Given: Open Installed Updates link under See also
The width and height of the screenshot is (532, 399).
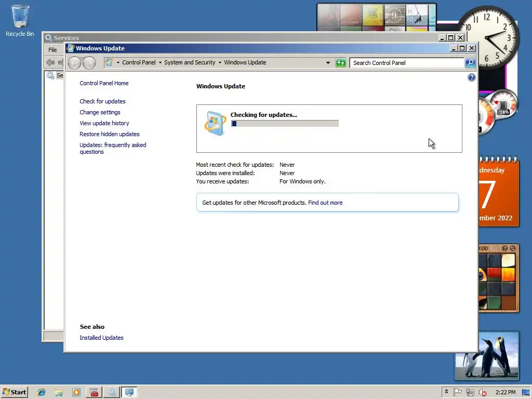Looking at the screenshot, I should (101, 338).
